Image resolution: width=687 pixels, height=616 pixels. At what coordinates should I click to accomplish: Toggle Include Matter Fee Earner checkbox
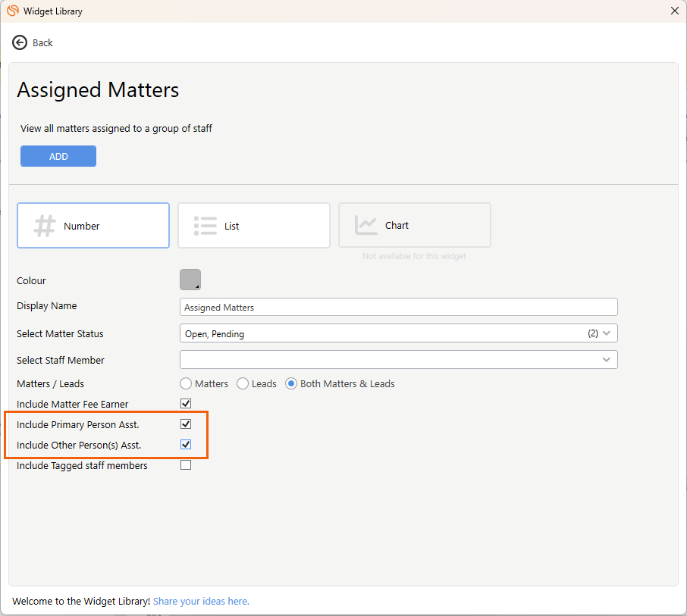[186, 404]
